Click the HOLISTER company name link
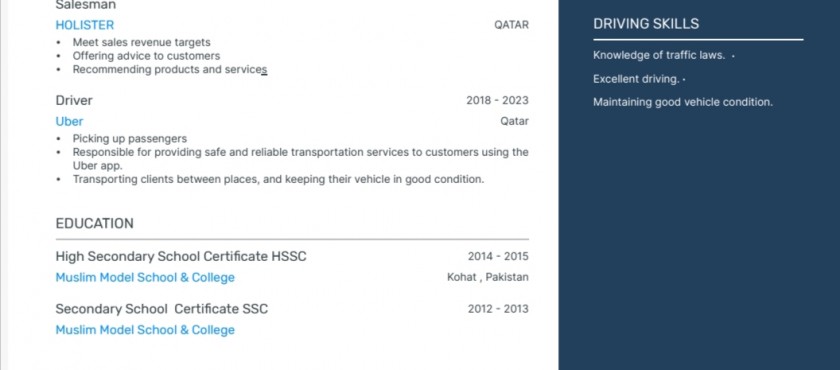 tap(85, 25)
